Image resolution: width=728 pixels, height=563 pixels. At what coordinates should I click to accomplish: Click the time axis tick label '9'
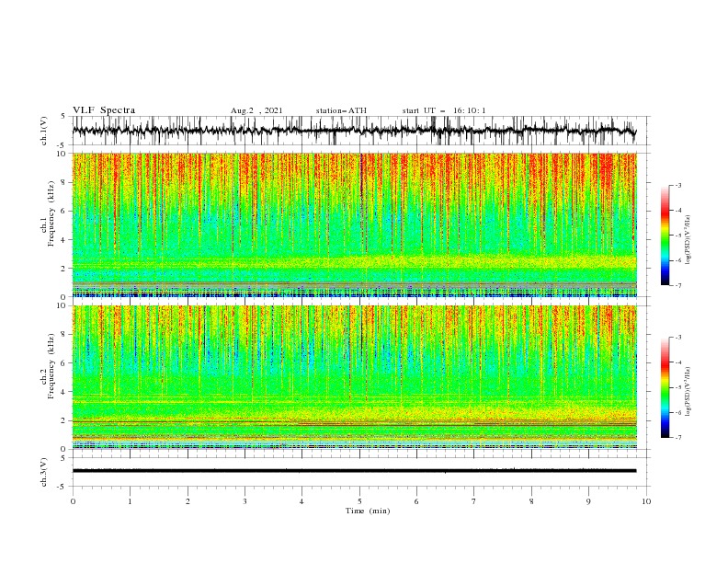click(x=588, y=501)
